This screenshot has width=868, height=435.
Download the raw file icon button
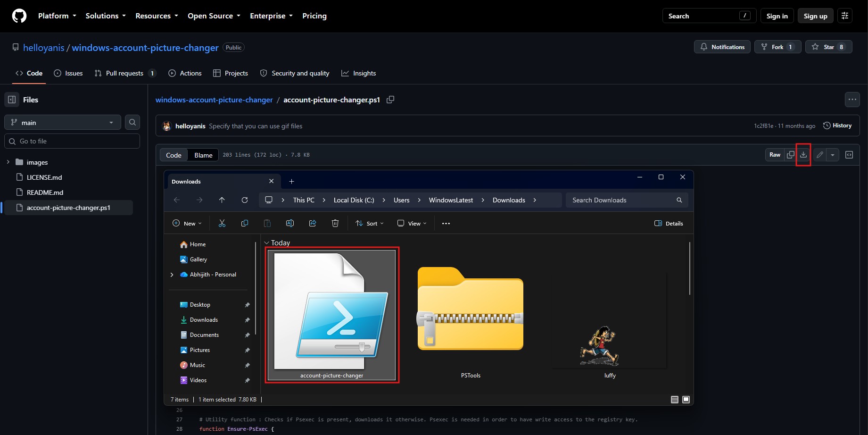[803, 155]
